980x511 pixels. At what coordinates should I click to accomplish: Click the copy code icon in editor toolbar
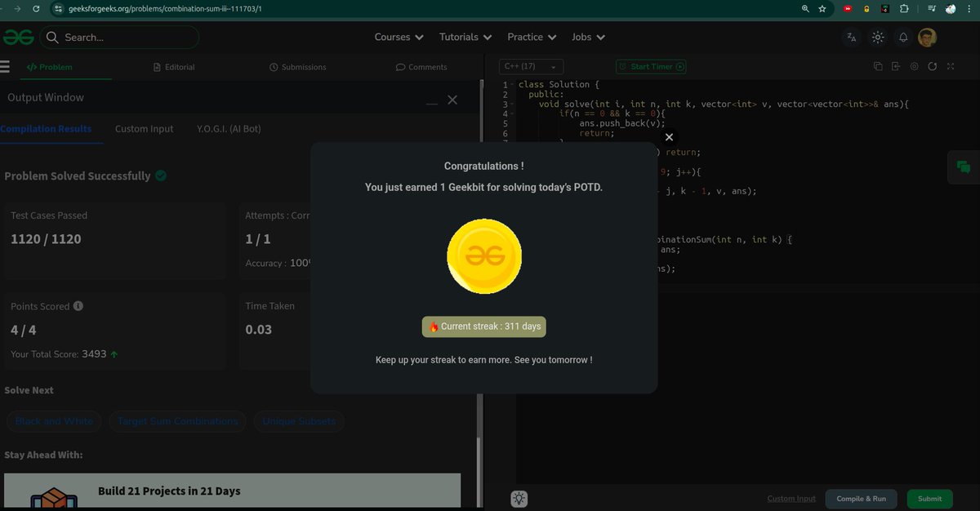coord(878,66)
